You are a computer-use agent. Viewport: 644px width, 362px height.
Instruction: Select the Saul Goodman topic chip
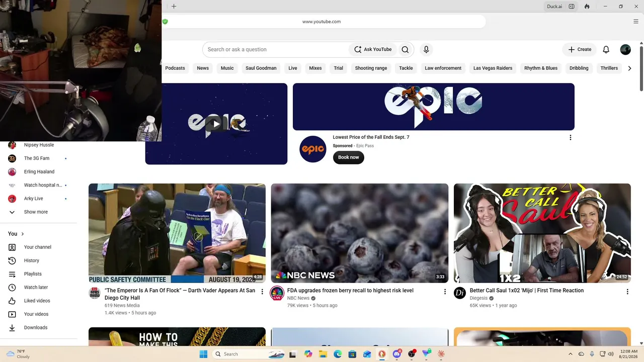coord(261,68)
